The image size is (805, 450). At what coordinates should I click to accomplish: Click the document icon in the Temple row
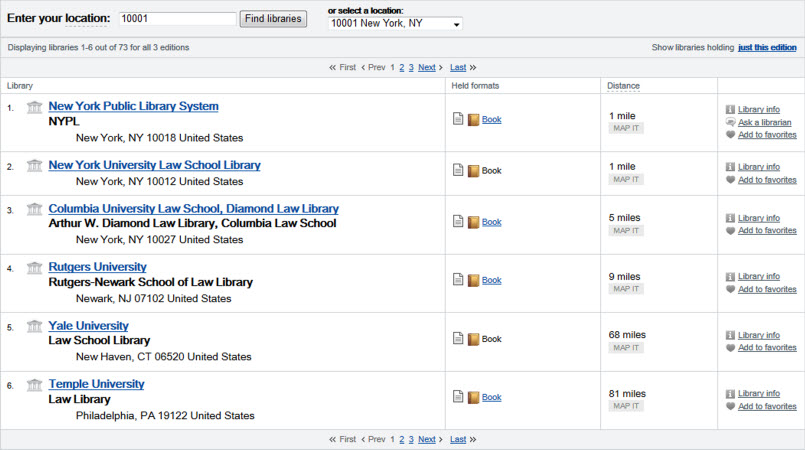[458, 396]
